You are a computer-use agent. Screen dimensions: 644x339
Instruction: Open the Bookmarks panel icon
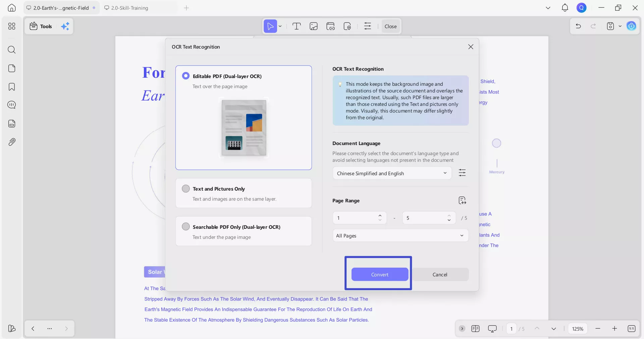click(12, 87)
